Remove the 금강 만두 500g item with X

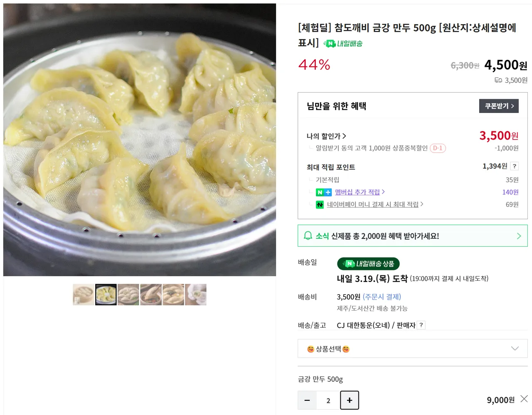(524, 399)
